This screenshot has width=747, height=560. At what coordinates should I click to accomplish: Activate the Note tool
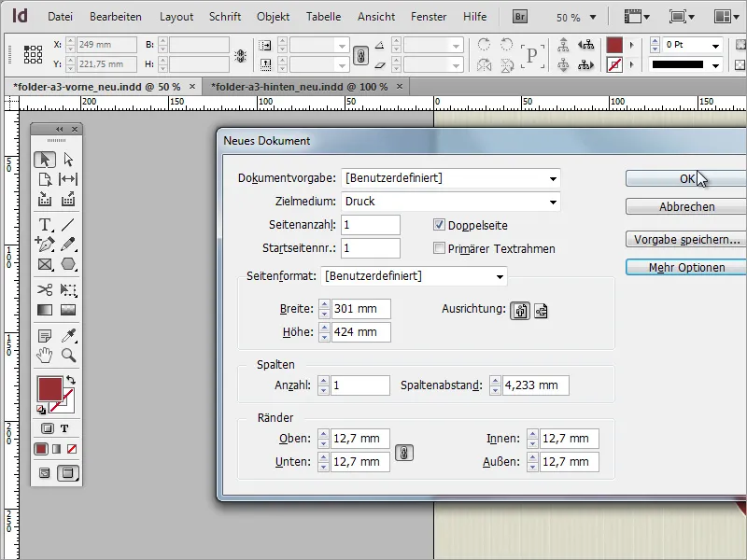tap(45, 336)
